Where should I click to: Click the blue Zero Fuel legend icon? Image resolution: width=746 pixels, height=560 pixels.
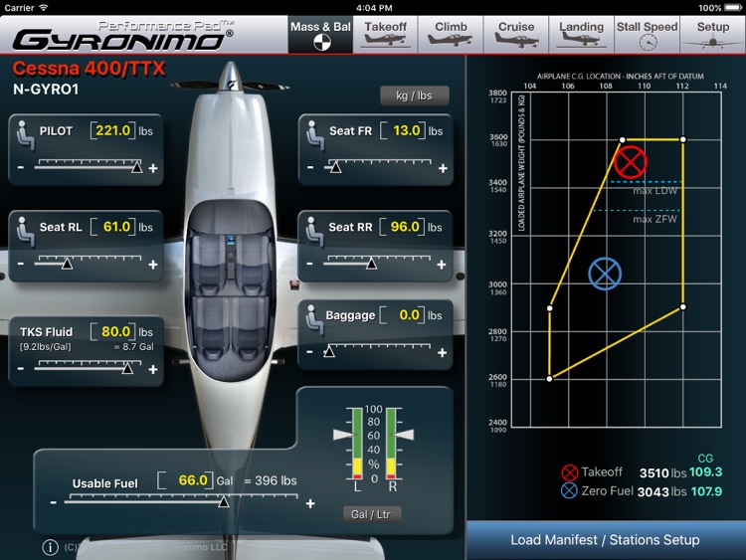pos(569,490)
